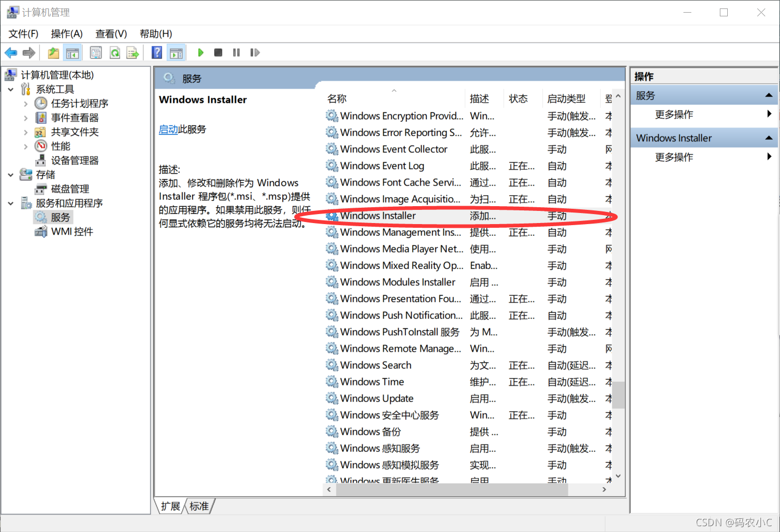Sort services by 启动类型 column header
This screenshot has width=780, height=532.
572,99
